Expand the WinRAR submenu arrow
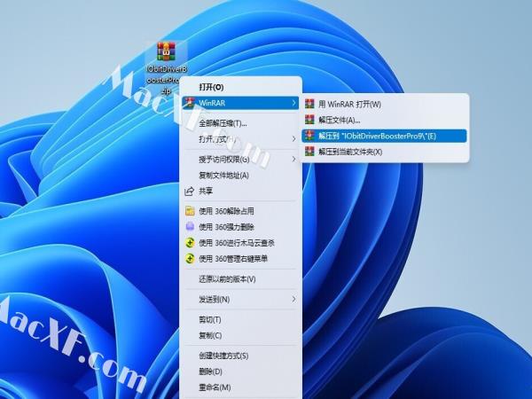 tap(293, 103)
